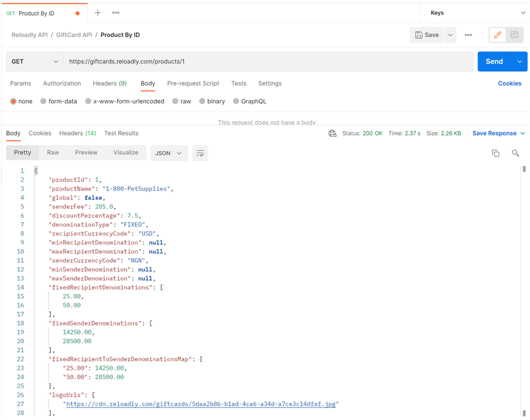
Task: Switch to the Tests tab
Action: click(239, 83)
